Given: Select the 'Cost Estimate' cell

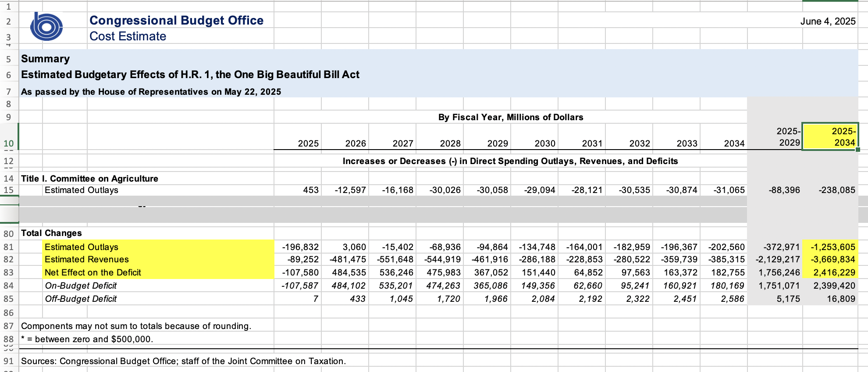Looking at the screenshot, I should tap(128, 36).
